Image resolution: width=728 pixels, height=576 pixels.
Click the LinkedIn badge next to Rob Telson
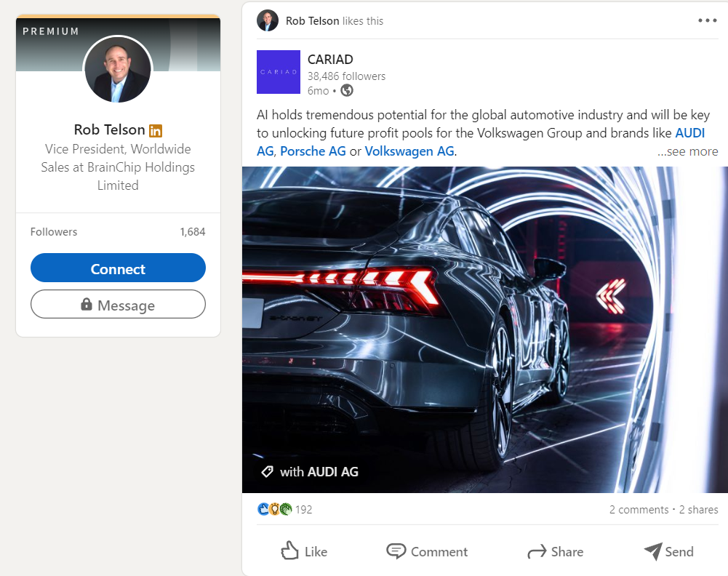[156, 131]
